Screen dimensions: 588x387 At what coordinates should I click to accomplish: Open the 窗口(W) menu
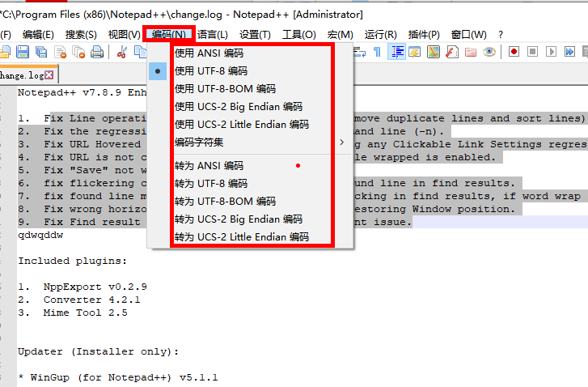point(468,35)
